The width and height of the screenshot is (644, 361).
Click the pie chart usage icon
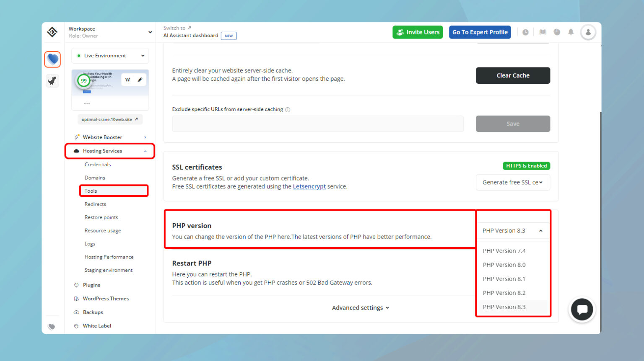click(557, 32)
